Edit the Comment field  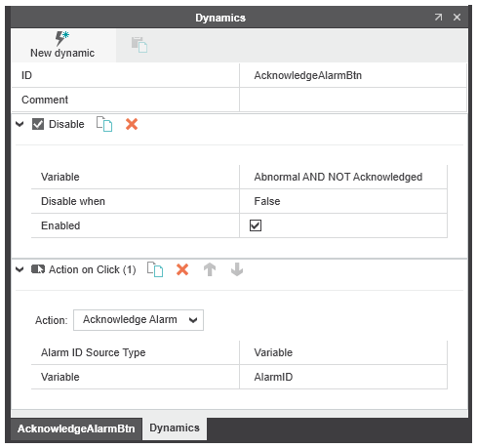click(353, 100)
